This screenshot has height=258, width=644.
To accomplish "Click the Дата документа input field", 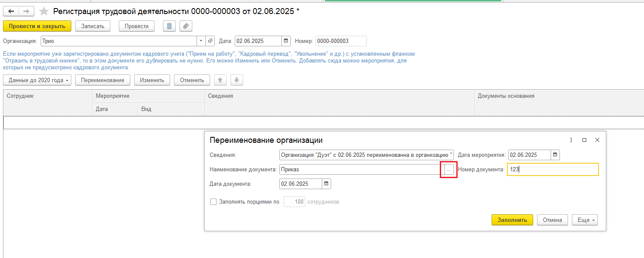I will (x=301, y=184).
